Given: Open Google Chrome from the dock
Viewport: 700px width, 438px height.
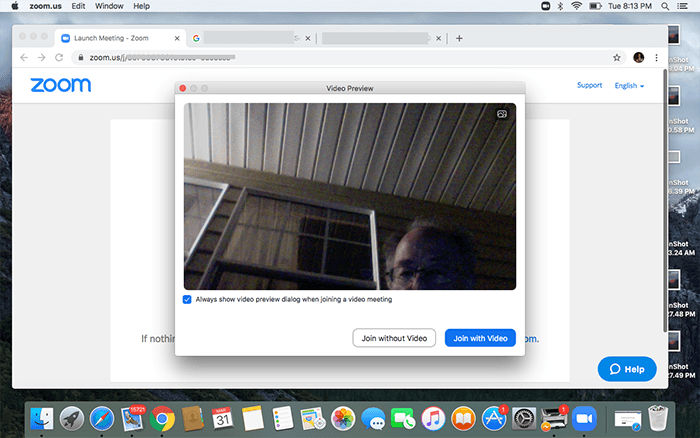Looking at the screenshot, I should 162,419.
